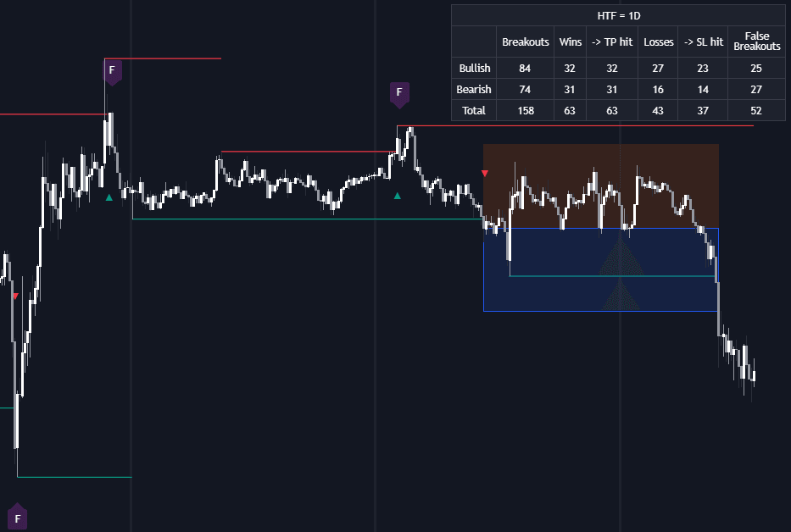Viewport: 791px width, 532px height.
Task: Click the Bearish SL hit value 14
Action: pyautogui.click(x=703, y=89)
